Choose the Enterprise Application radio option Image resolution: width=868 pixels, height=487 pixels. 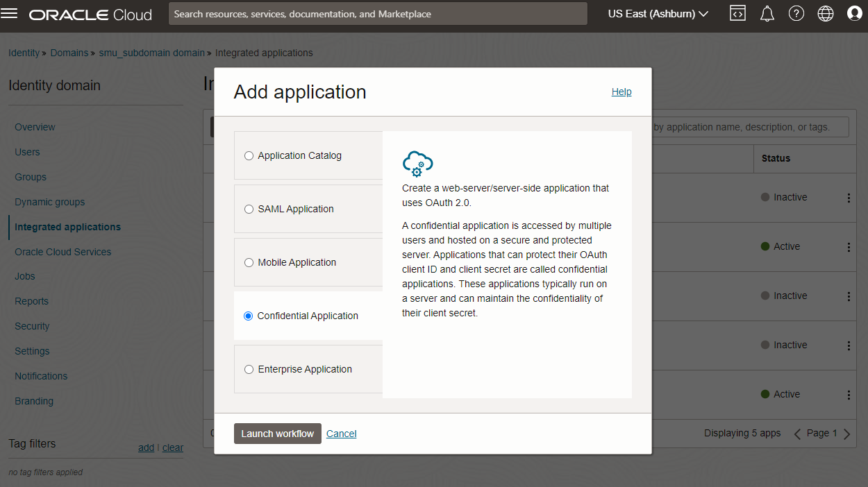point(249,370)
